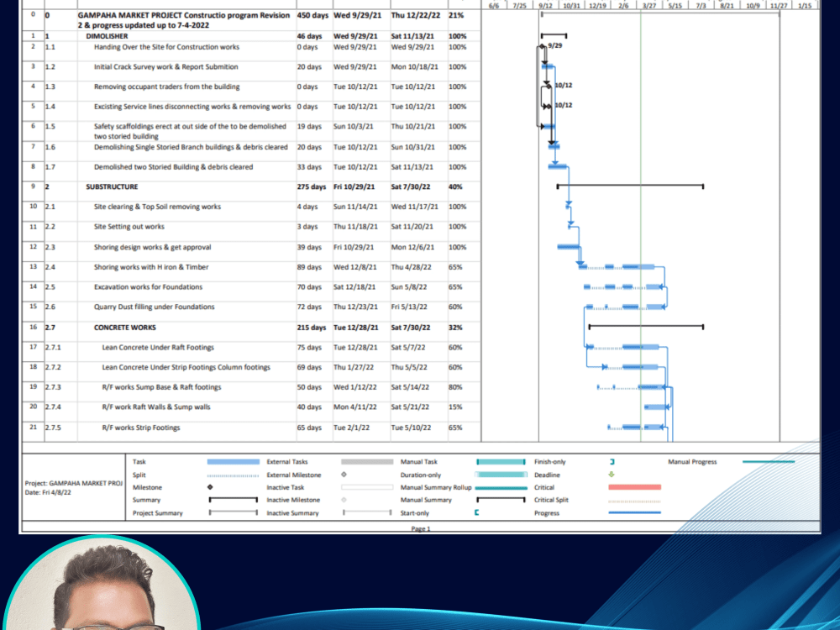Viewport: 840px width, 630px height.
Task: Click 'Quarry Dust filling under Foundations'
Action: coord(155,307)
